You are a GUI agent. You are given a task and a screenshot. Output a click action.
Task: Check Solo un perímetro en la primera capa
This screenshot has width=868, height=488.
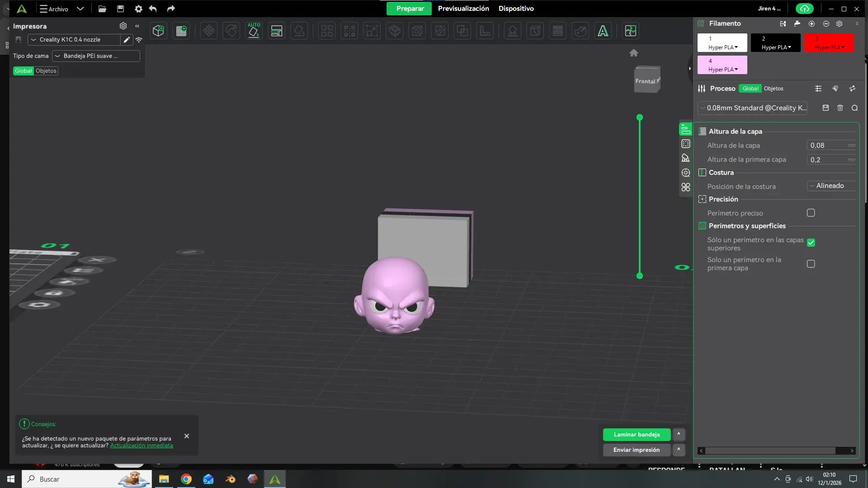pyautogui.click(x=811, y=264)
